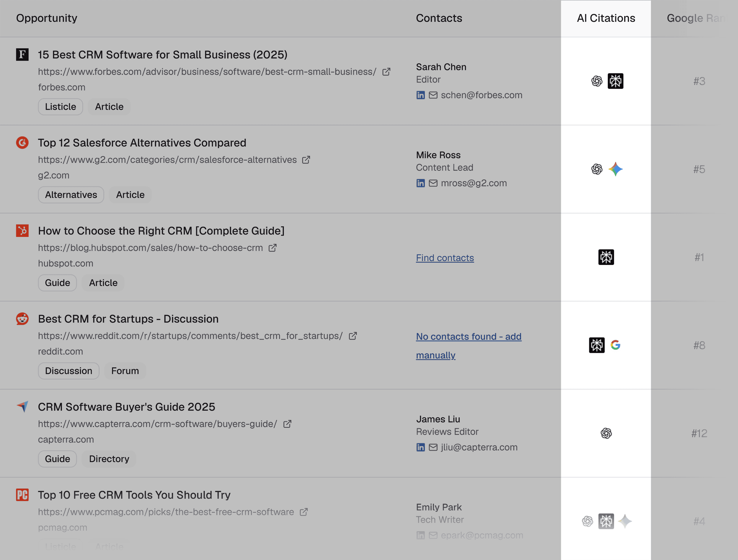The height and width of the screenshot is (560, 738).
Task: Click the email jliu@capterra.com
Action: (x=479, y=447)
